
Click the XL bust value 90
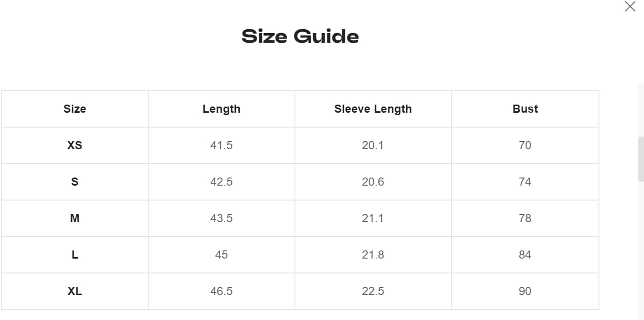pyautogui.click(x=525, y=291)
